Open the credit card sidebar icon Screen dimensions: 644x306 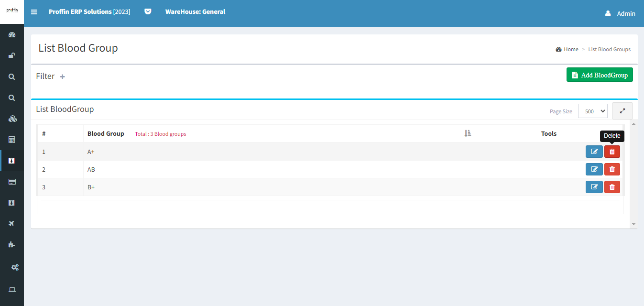click(12, 182)
